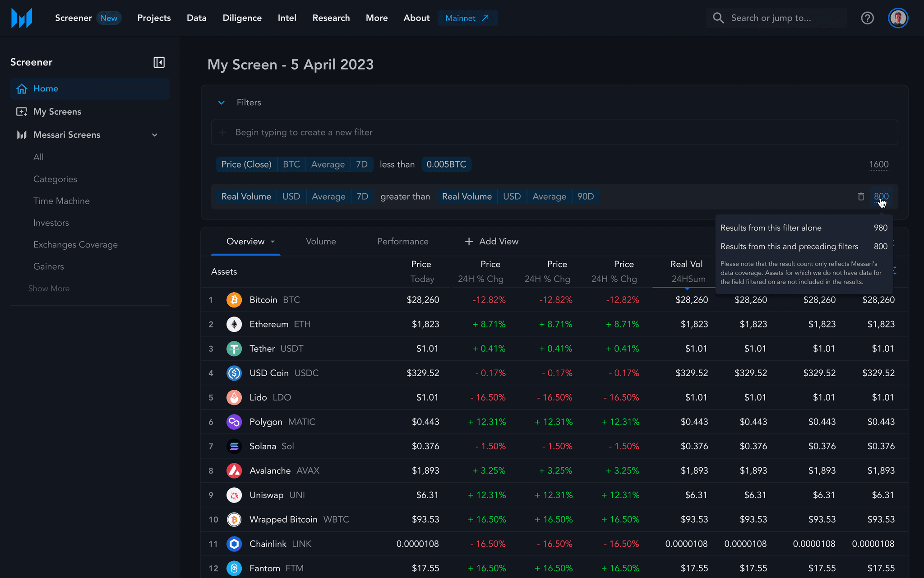Click the Messari logo icon
Image resolution: width=924 pixels, height=578 pixels.
click(x=22, y=18)
